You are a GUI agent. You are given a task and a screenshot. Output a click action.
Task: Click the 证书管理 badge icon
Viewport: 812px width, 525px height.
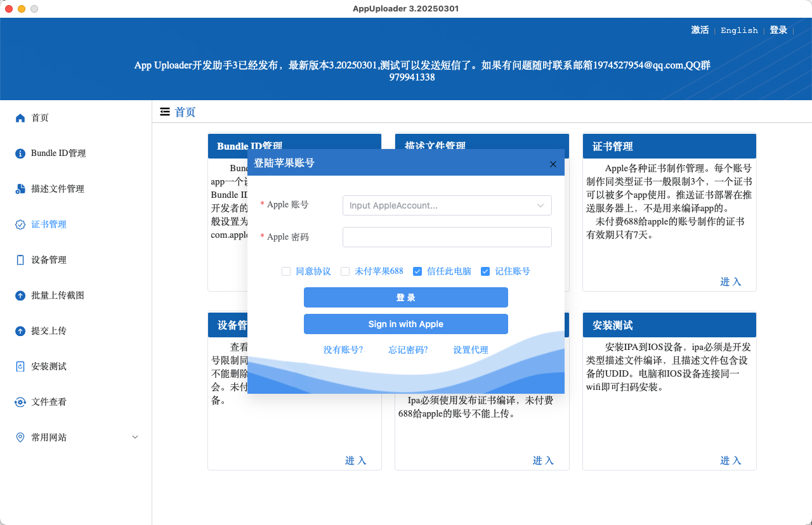20,224
